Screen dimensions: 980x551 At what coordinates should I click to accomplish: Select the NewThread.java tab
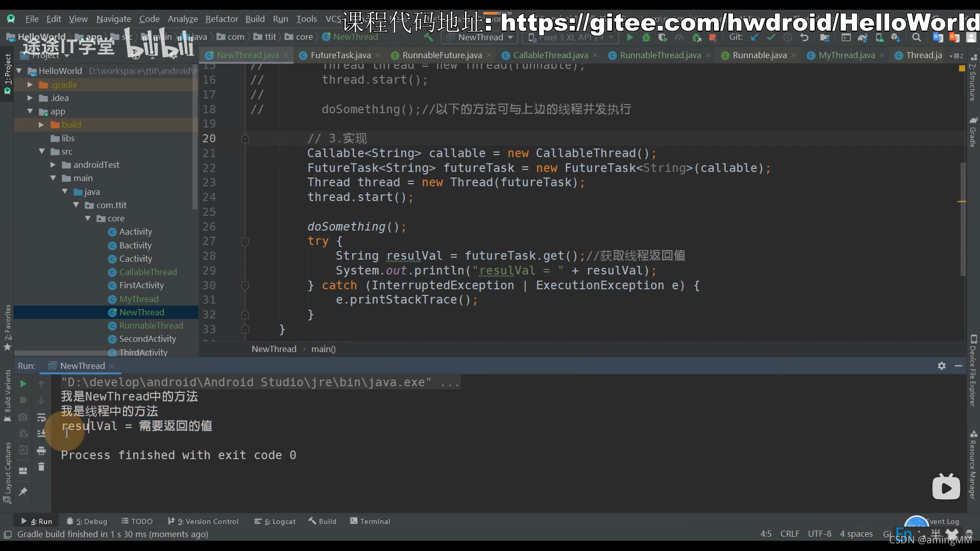point(247,55)
